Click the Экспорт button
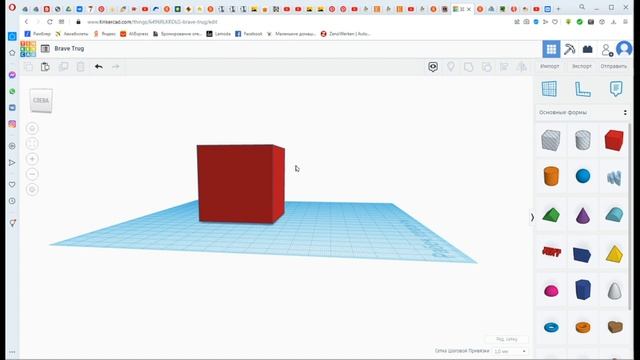This screenshot has width=640, height=360. click(x=582, y=67)
